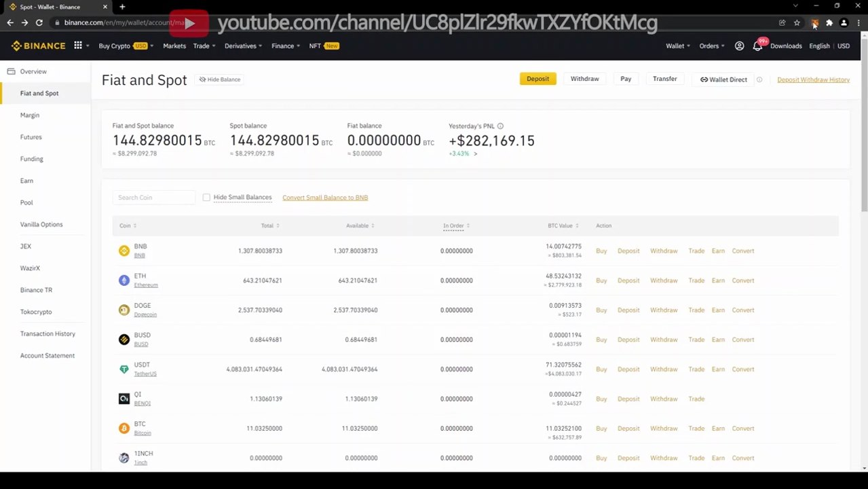Sort table by BTC Value column
868x489 pixels.
pos(564,225)
